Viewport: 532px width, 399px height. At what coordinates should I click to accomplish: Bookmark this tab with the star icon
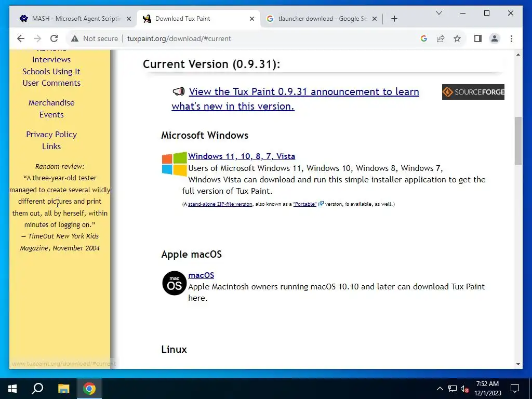click(457, 38)
